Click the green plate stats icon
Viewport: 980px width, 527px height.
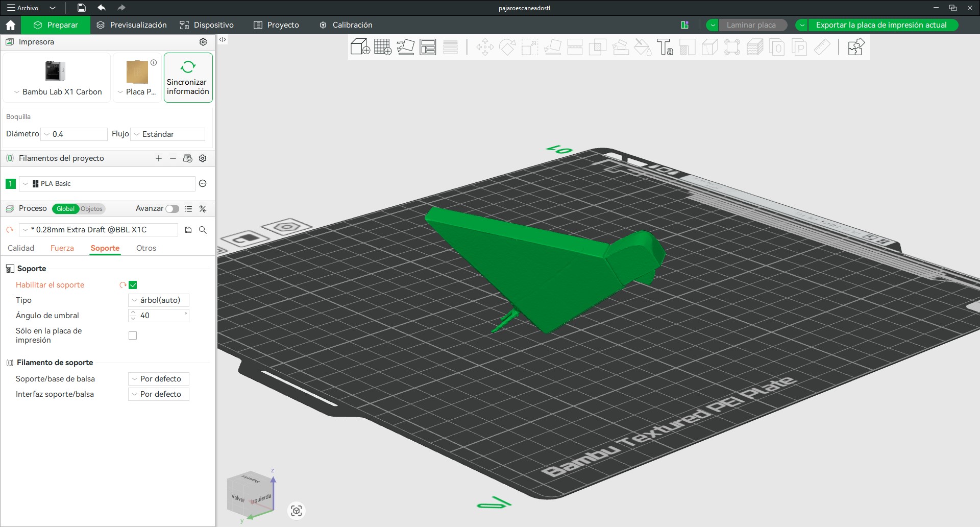point(685,25)
